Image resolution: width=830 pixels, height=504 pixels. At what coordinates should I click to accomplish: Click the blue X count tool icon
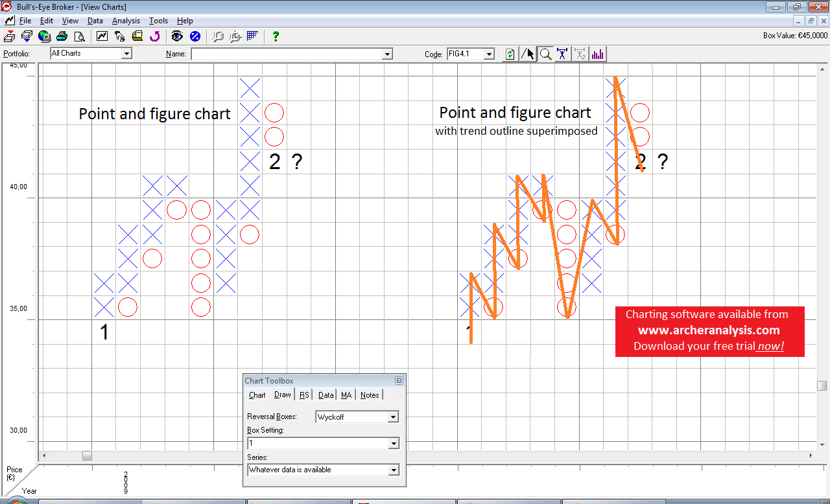[563, 54]
